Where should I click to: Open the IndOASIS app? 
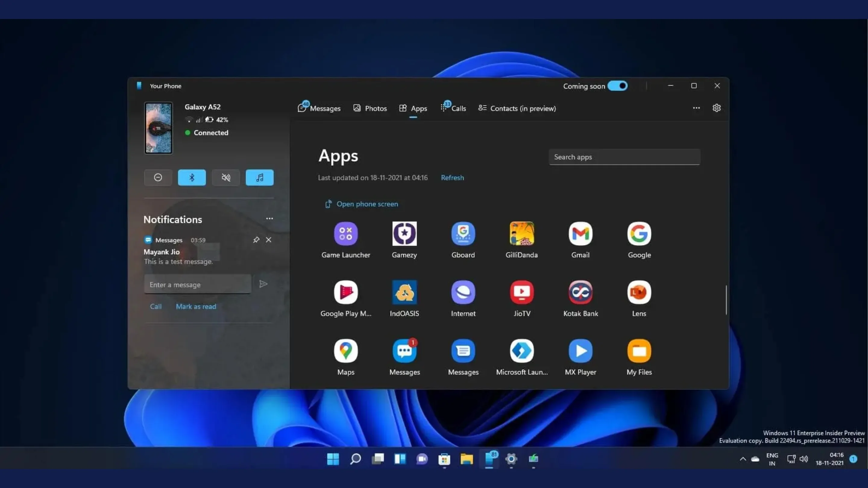tap(404, 299)
